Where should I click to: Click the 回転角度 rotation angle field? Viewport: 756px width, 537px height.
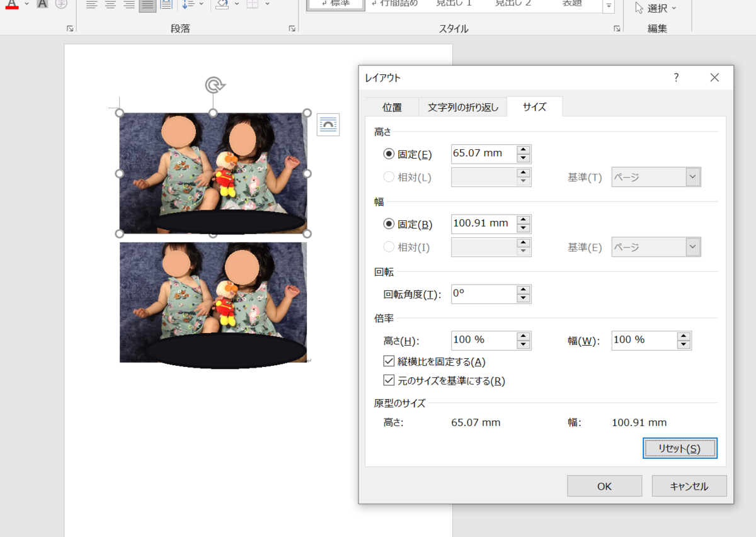[484, 293]
